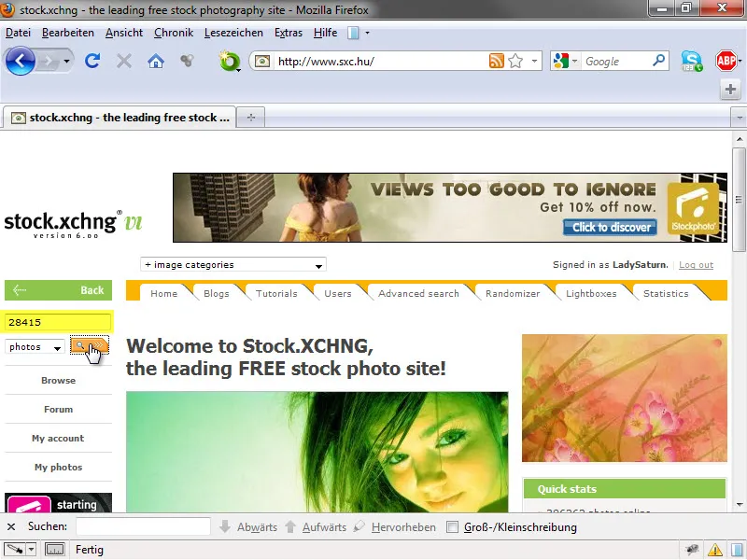Open the green-tinted featured woman photo
Screen dimensions: 747x560
(317, 452)
